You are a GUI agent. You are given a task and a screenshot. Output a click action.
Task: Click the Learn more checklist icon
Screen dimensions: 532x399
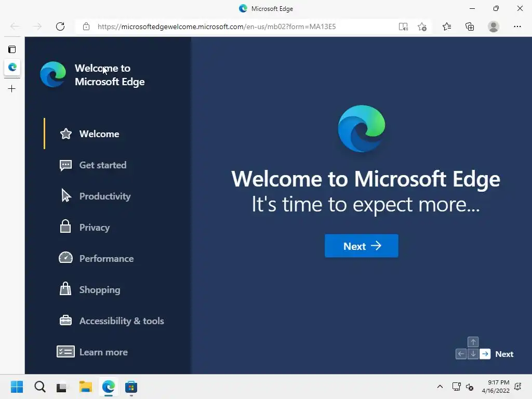point(65,352)
